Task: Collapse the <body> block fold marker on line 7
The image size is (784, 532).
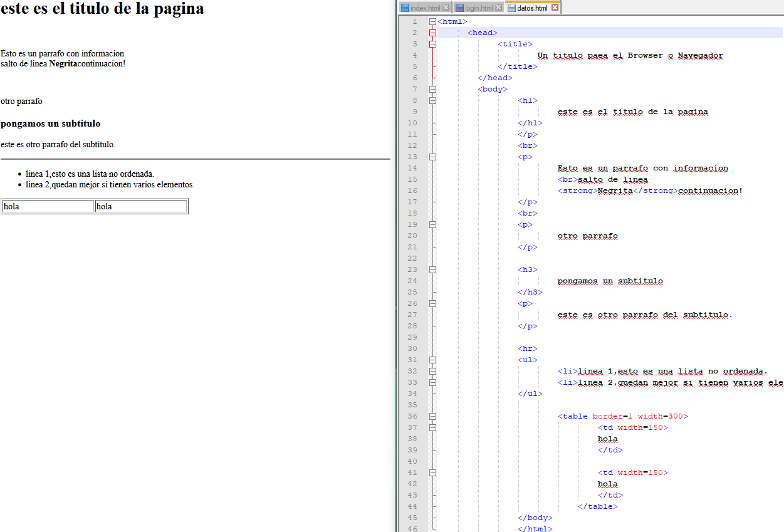Action: coord(432,89)
